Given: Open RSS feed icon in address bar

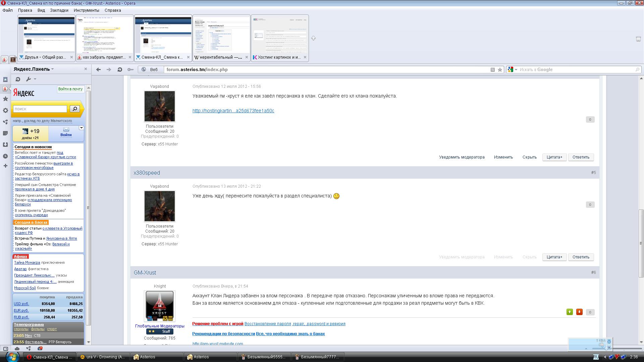Looking at the screenshot, I should coord(492,70).
